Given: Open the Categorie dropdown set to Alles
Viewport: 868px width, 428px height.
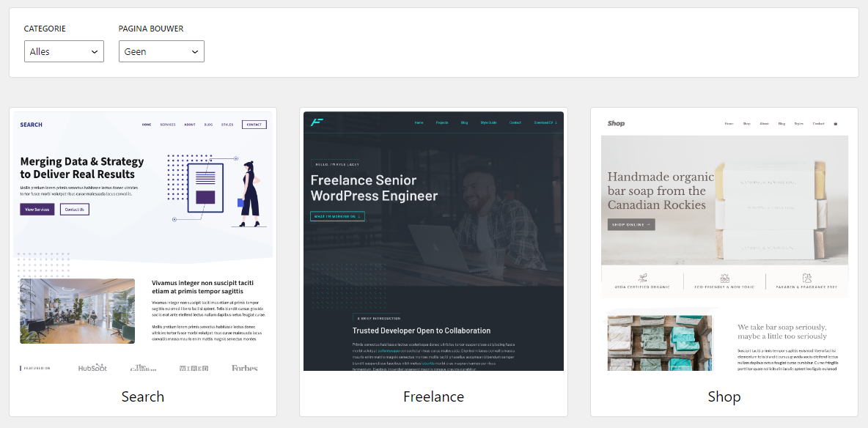Looking at the screenshot, I should click(x=64, y=51).
